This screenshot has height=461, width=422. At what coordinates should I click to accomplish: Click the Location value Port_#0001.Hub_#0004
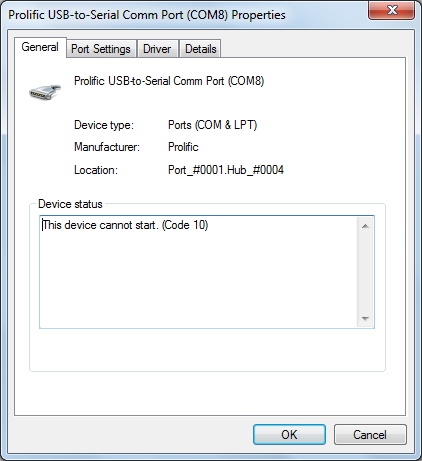226,170
